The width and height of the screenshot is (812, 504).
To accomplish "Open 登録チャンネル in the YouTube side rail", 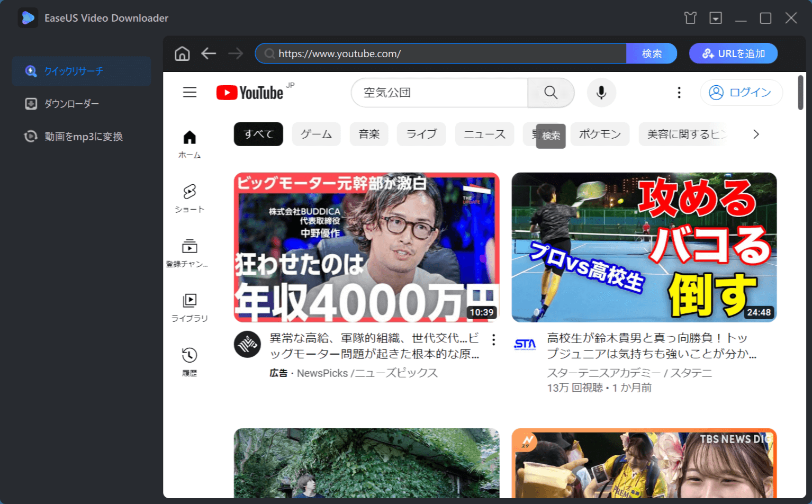I will (187, 253).
